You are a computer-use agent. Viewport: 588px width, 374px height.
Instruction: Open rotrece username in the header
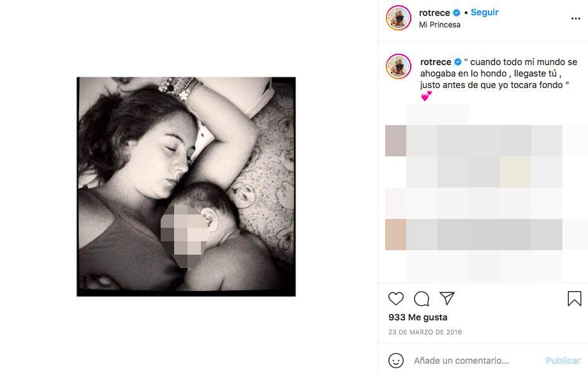(434, 13)
